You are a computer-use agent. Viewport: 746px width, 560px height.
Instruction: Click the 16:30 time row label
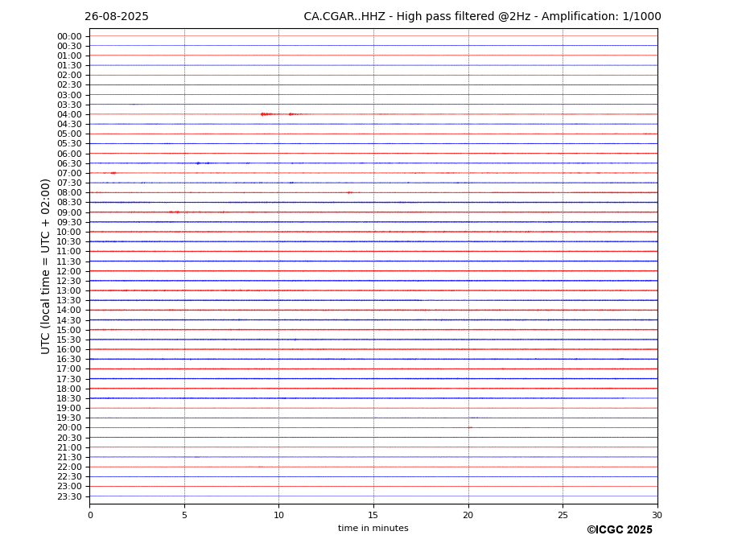[x=69, y=359]
